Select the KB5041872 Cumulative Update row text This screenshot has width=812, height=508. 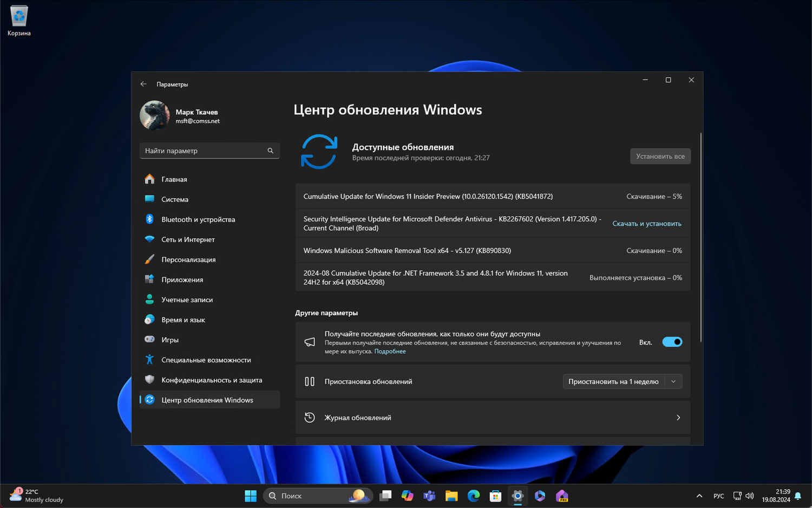pyautogui.click(x=428, y=197)
